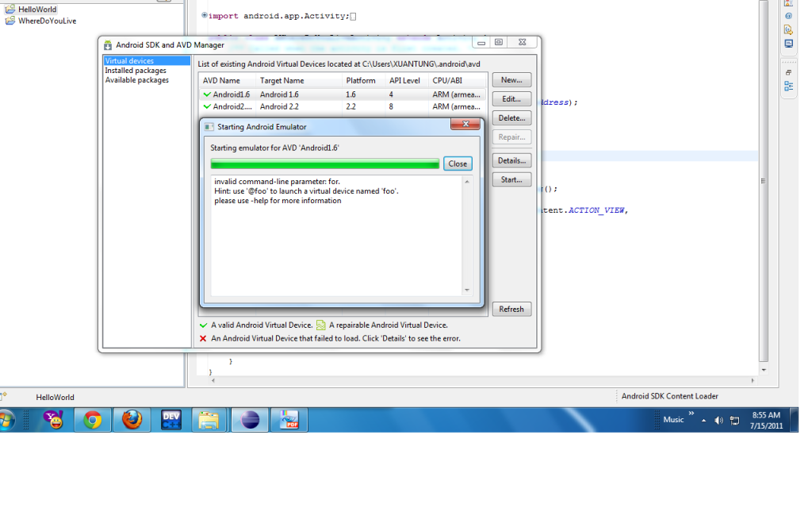Click the Delete... button
This screenshot has width=812, height=508.
click(x=511, y=118)
